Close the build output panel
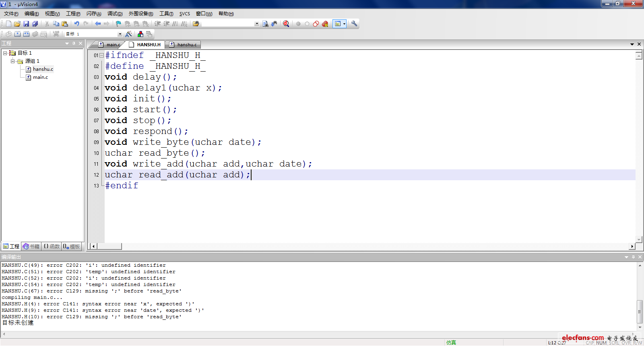The width and height of the screenshot is (644, 346). pos(640,257)
